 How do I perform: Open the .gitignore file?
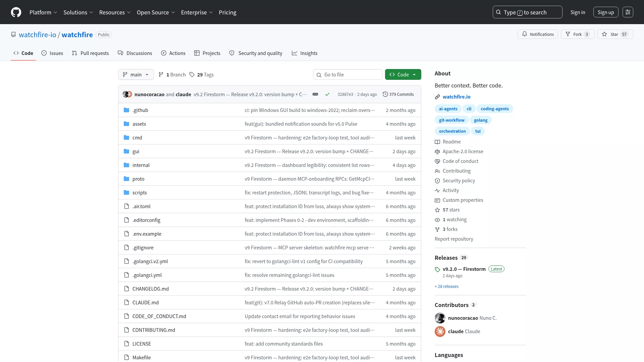point(143,248)
